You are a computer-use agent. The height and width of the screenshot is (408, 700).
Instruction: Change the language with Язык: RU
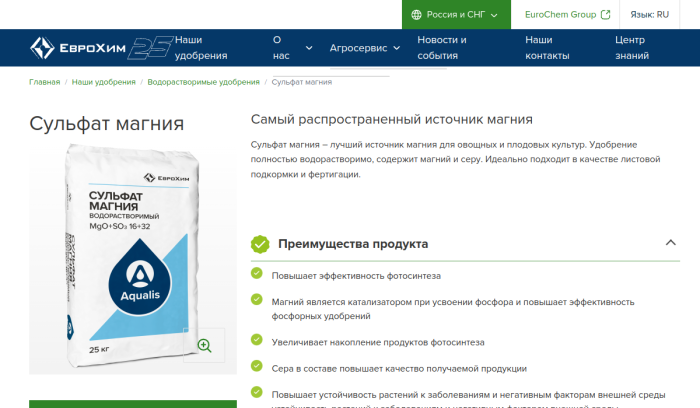pos(649,15)
